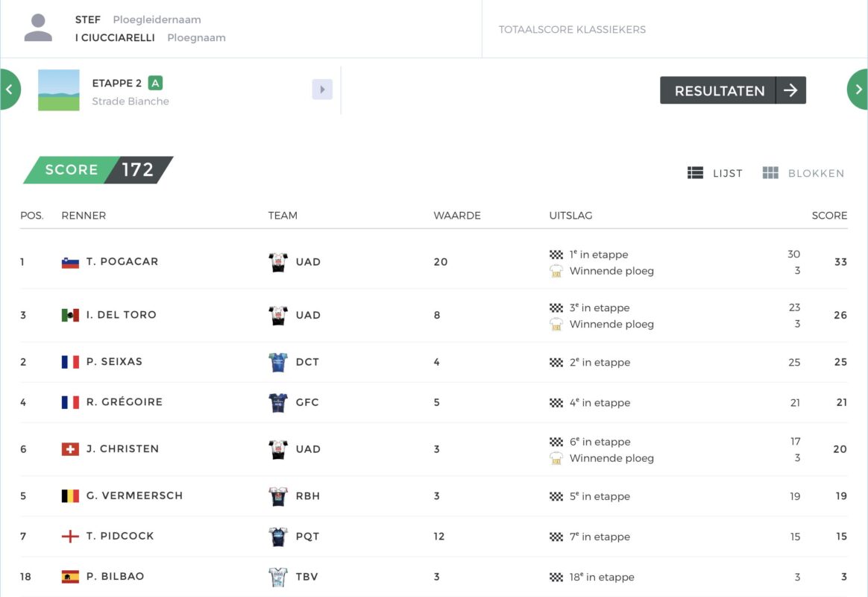This screenshot has width=868, height=597.
Task: Click Swiss flag next to J. Christen
Action: coord(70,449)
